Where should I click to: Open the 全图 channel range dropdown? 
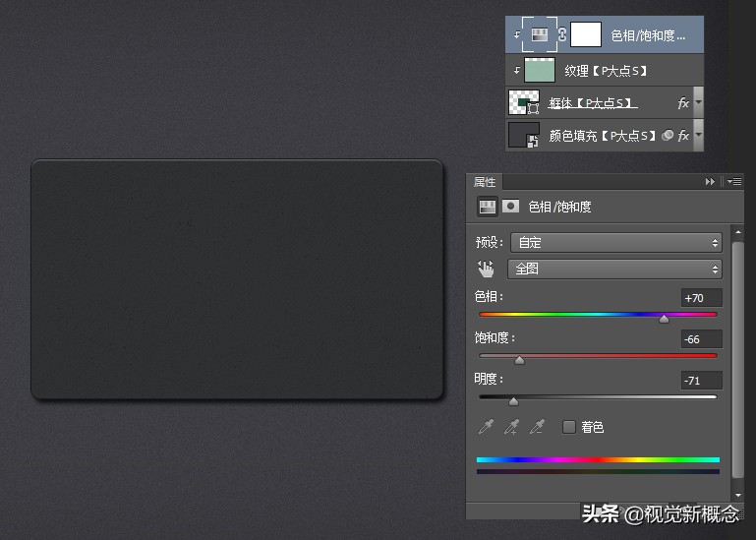pos(614,269)
